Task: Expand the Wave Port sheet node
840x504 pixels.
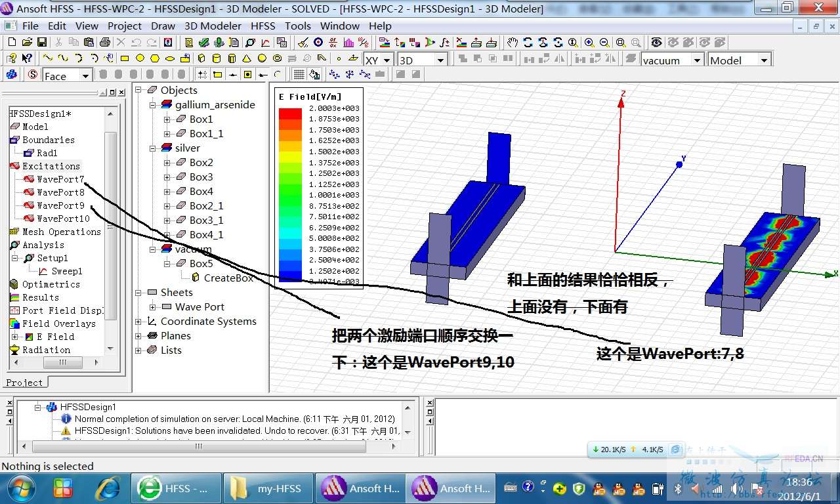Action: click(x=153, y=307)
